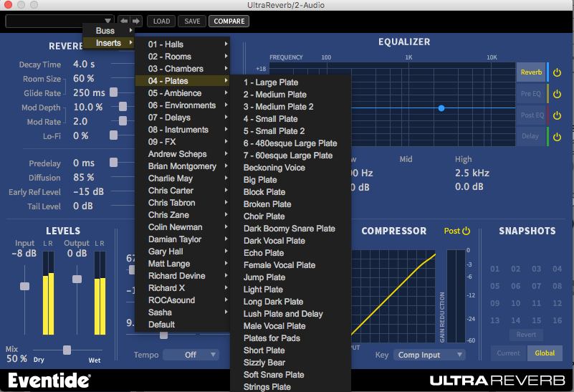Select the Pre EQ band tab

[x=531, y=94]
